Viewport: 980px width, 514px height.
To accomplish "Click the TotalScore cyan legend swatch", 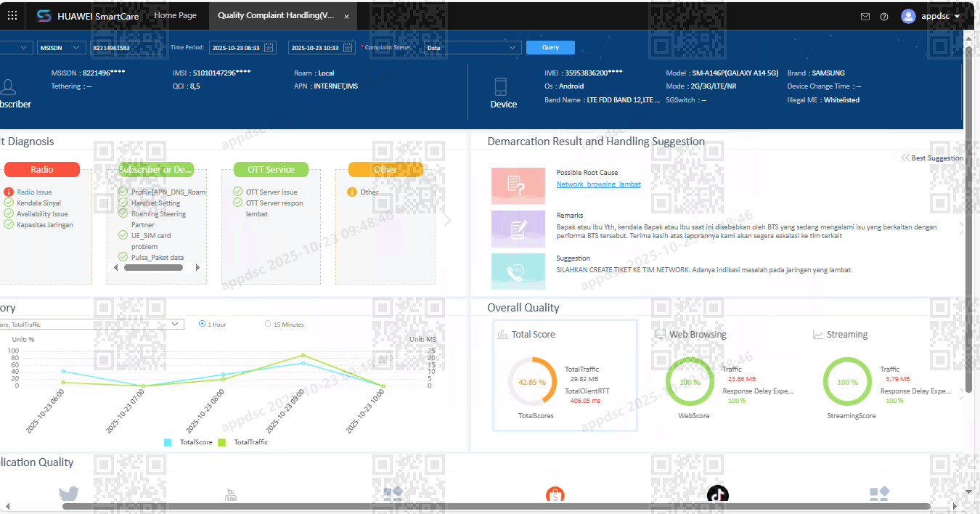I will coord(168,442).
